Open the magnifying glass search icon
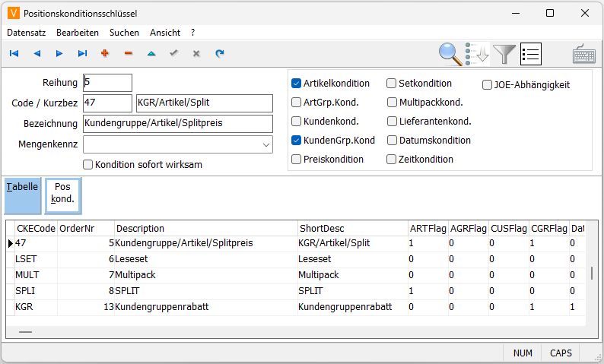Image resolution: width=604 pixels, height=364 pixels. pos(451,54)
